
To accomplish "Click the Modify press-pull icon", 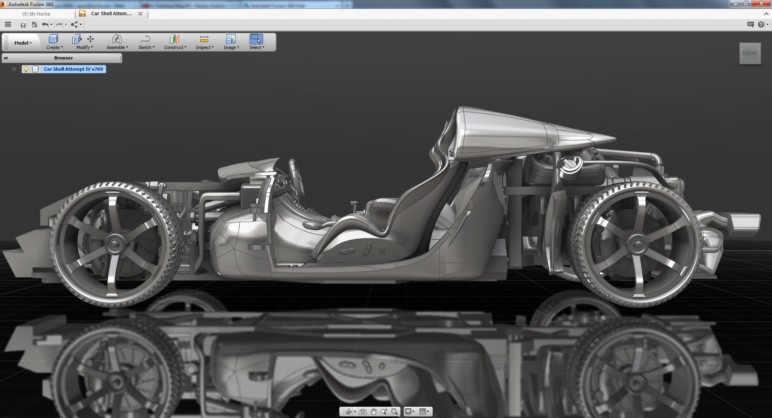I will (x=77, y=39).
